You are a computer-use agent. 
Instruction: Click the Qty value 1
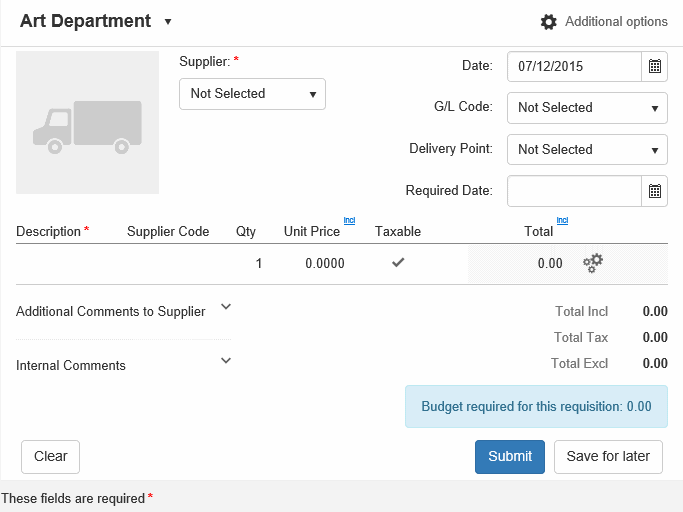click(259, 263)
